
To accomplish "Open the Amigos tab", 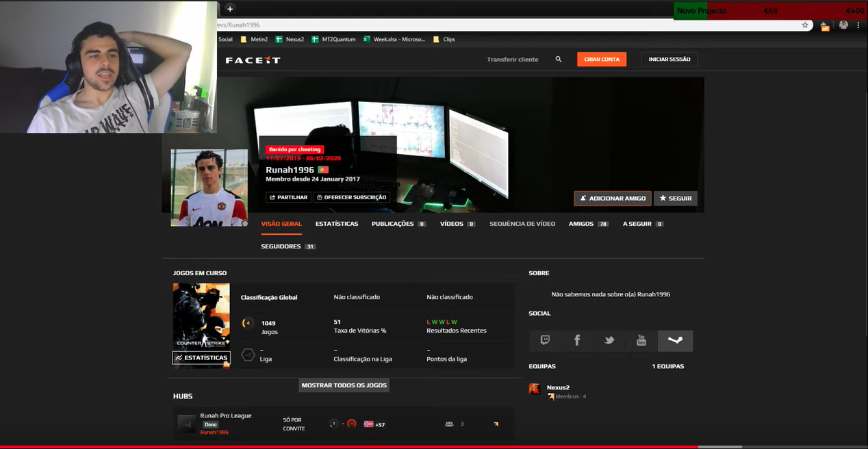I will tap(589, 224).
